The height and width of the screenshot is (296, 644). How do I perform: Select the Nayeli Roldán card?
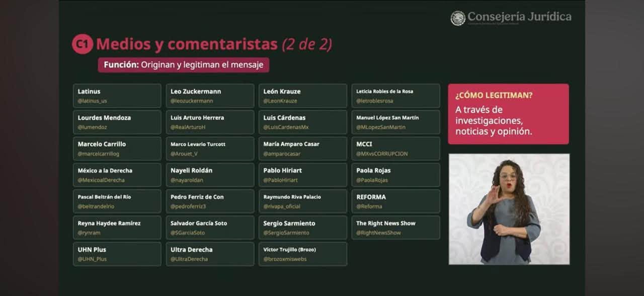210,175
